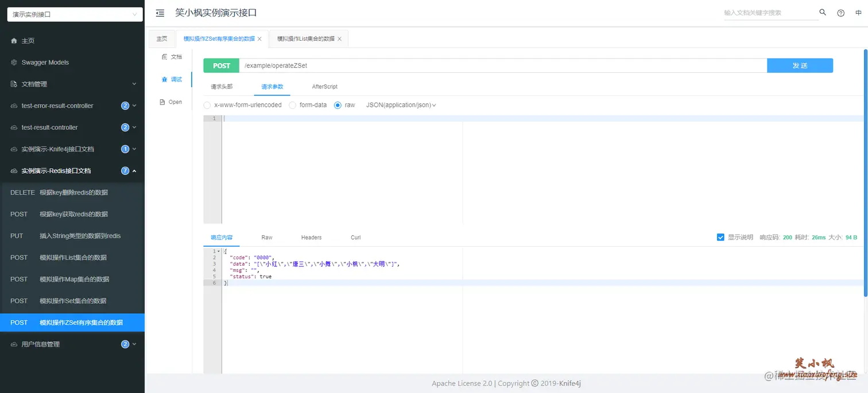Image resolution: width=868 pixels, height=393 pixels.
Task: Click into the request body editor
Action: (x=543, y=169)
